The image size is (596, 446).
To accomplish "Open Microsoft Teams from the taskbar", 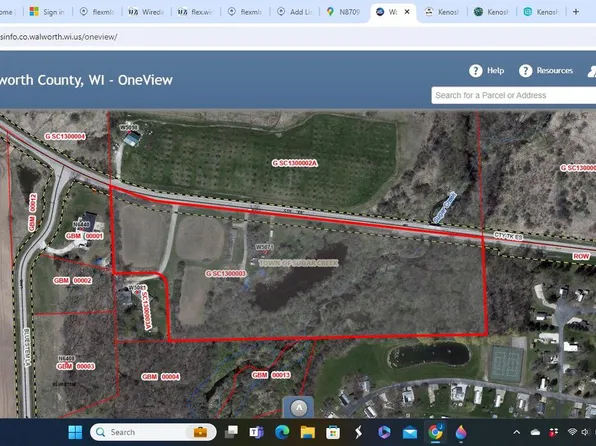I will click(257, 432).
